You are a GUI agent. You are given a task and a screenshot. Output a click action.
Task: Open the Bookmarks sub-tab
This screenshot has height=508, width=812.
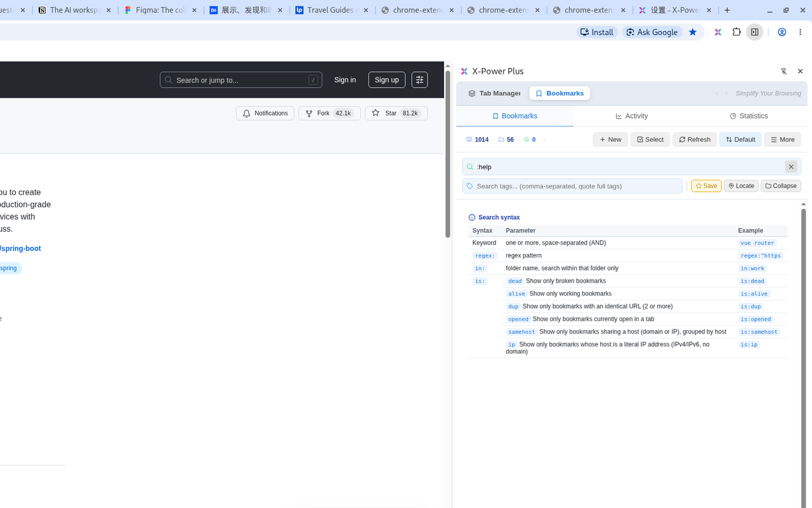pos(514,116)
